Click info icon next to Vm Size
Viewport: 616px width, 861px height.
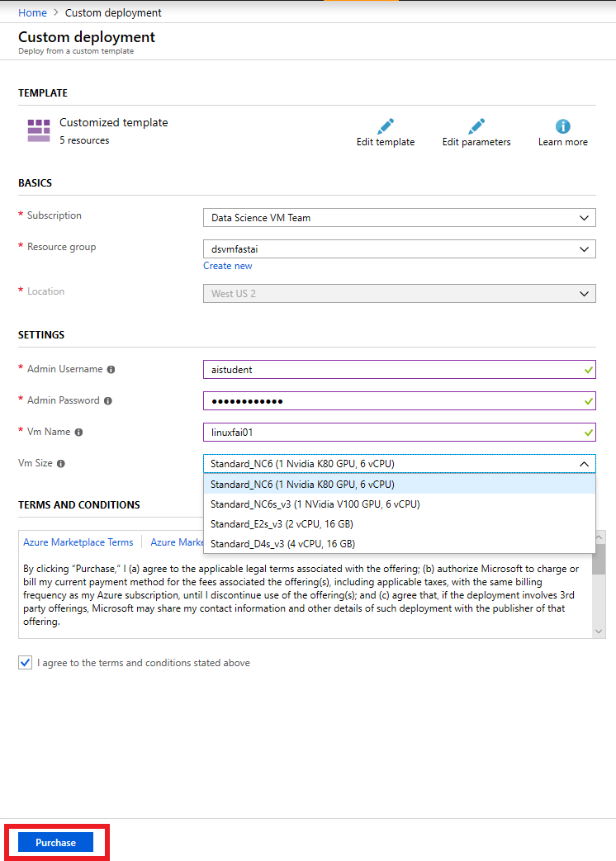60,464
